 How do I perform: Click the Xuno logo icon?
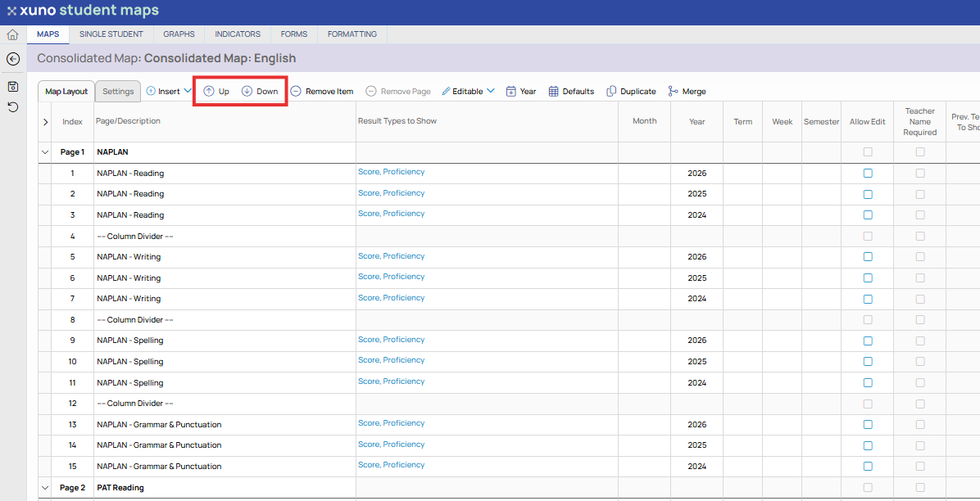(11, 11)
